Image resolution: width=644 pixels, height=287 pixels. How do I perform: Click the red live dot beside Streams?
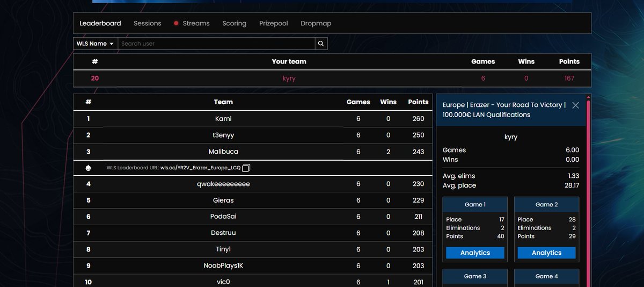pyautogui.click(x=176, y=24)
